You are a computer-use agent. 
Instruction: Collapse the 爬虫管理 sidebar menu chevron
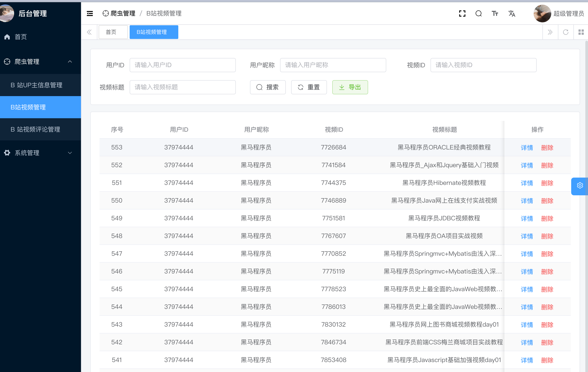70,62
